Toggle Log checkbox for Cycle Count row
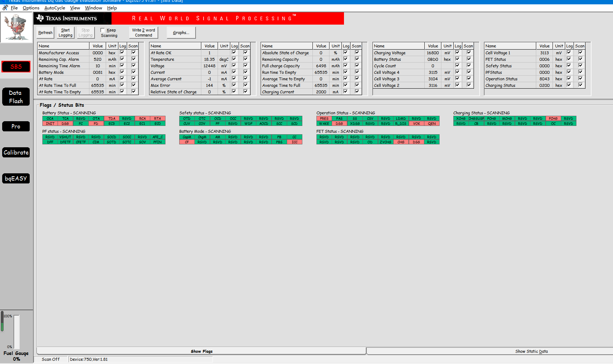 click(457, 65)
